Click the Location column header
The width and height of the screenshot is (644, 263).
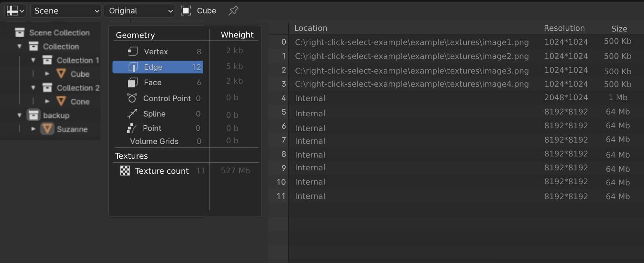(x=311, y=28)
